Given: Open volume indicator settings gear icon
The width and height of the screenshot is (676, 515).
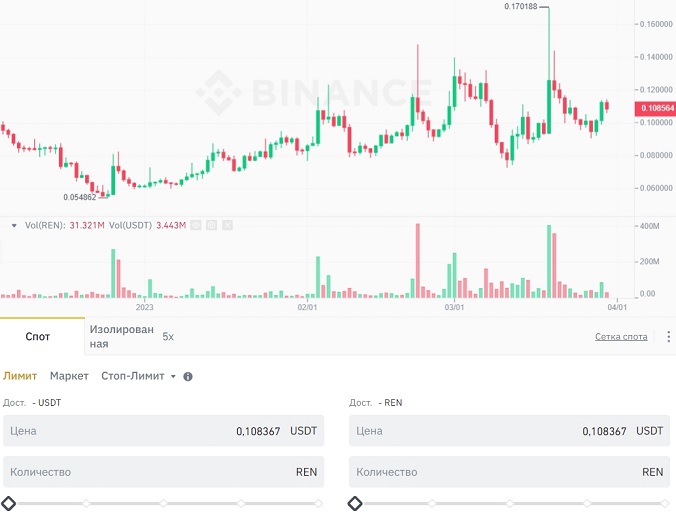Looking at the screenshot, I should coord(211,225).
